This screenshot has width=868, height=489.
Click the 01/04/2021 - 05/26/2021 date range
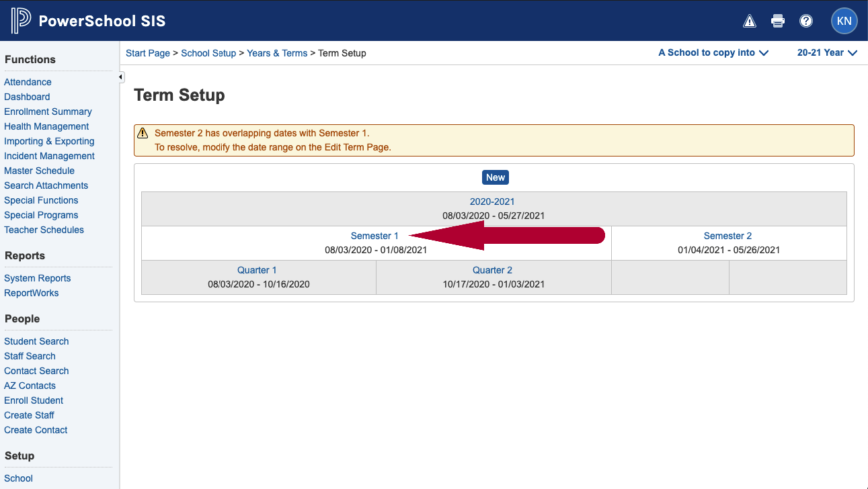click(729, 250)
